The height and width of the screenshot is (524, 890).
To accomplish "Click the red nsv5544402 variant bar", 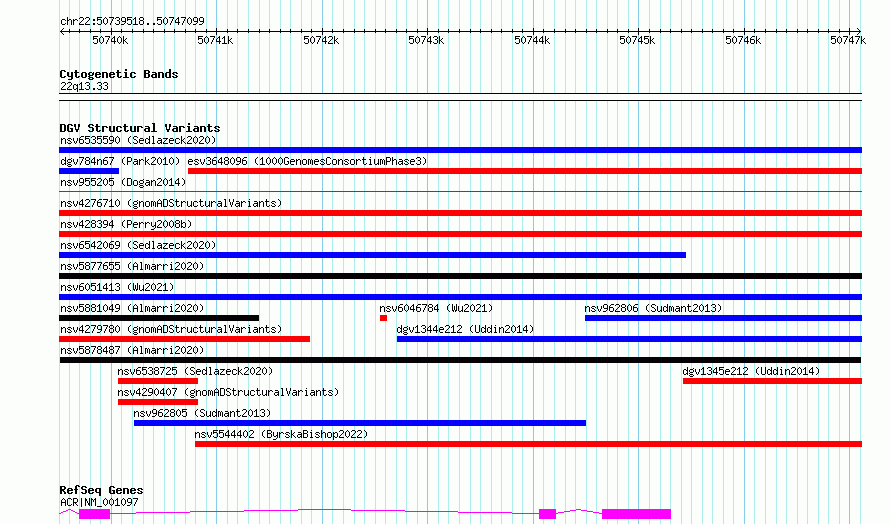I will pyautogui.click(x=528, y=444).
